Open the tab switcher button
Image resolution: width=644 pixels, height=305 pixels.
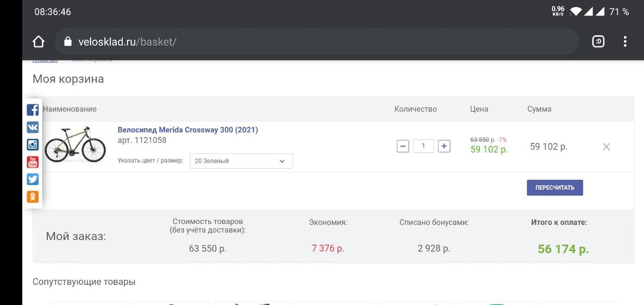tap(598, 42)
